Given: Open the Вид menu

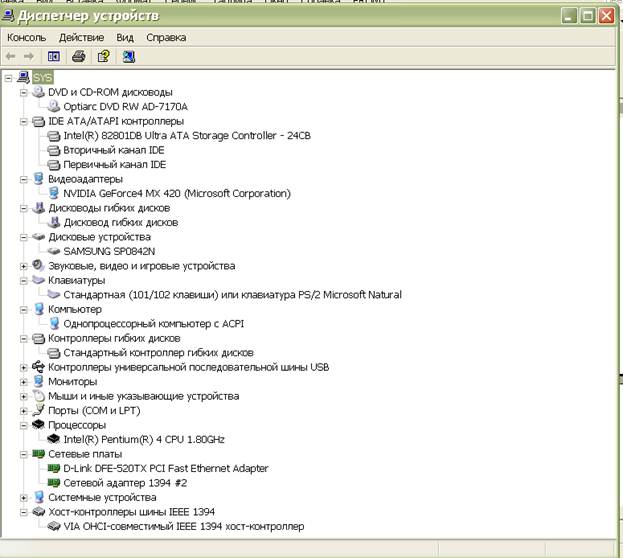Looking at the screenshot, I should [125, 37].
